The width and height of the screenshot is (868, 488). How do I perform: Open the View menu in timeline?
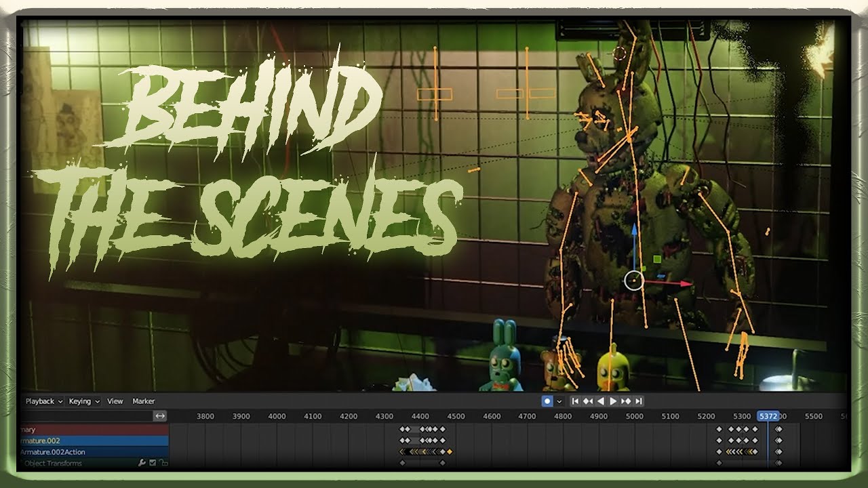tap(115, 401)
